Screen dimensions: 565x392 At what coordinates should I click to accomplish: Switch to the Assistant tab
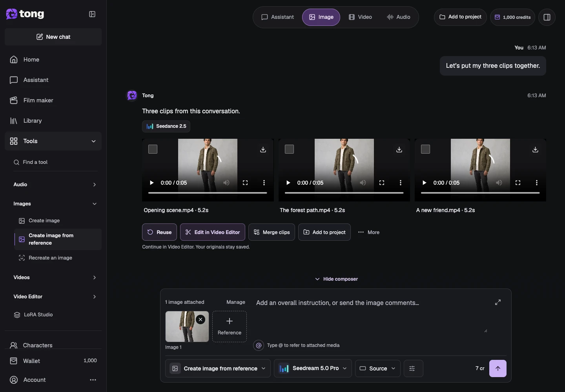(x=278, y=17)
